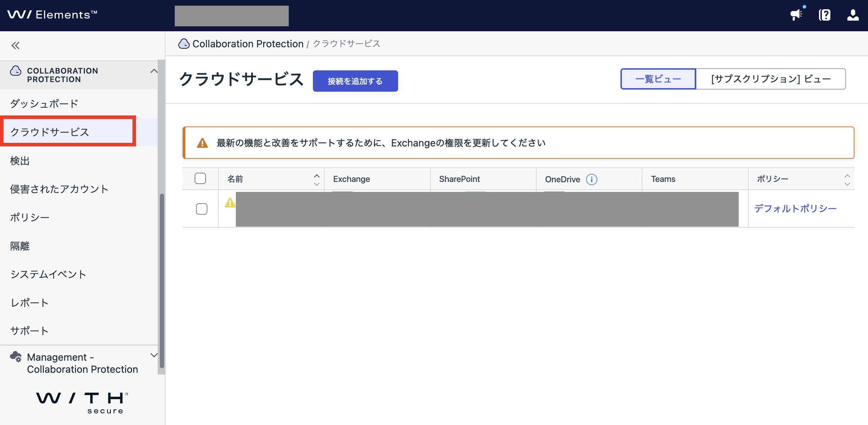Click the OneDrive column header text
Screen dimensions: 868x425
[x=563, y=179]
